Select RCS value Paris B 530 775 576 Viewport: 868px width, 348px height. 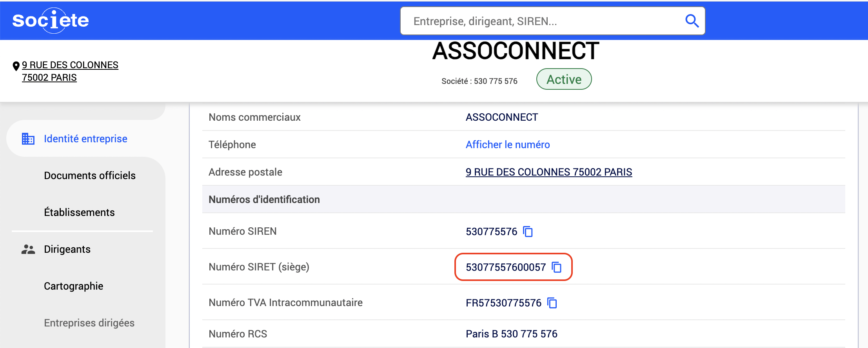click(512, 334)
